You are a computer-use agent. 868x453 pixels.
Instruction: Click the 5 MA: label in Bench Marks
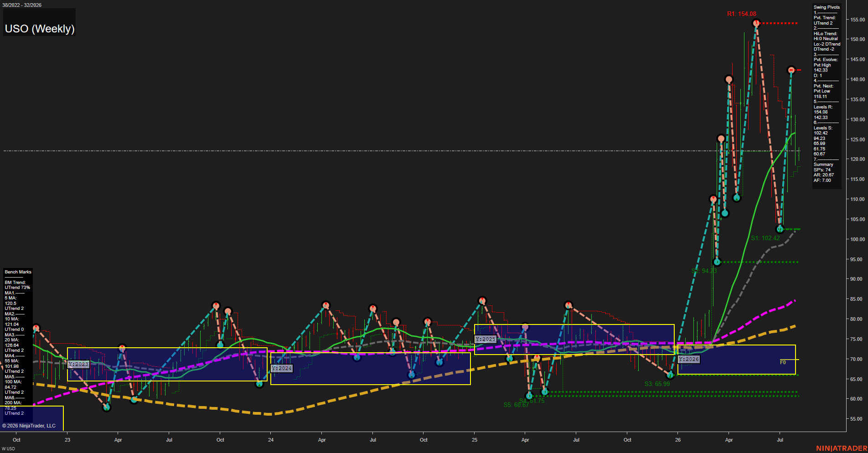(11, 298)
